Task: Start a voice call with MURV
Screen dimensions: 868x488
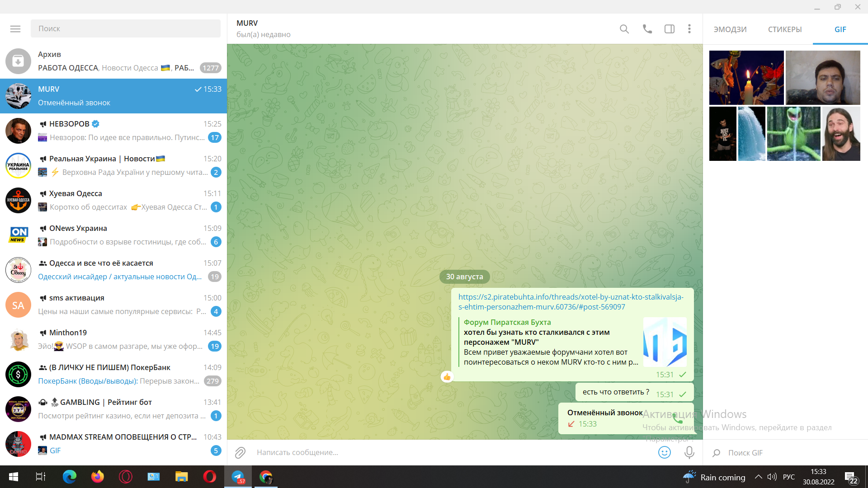Action: point(647,29)
